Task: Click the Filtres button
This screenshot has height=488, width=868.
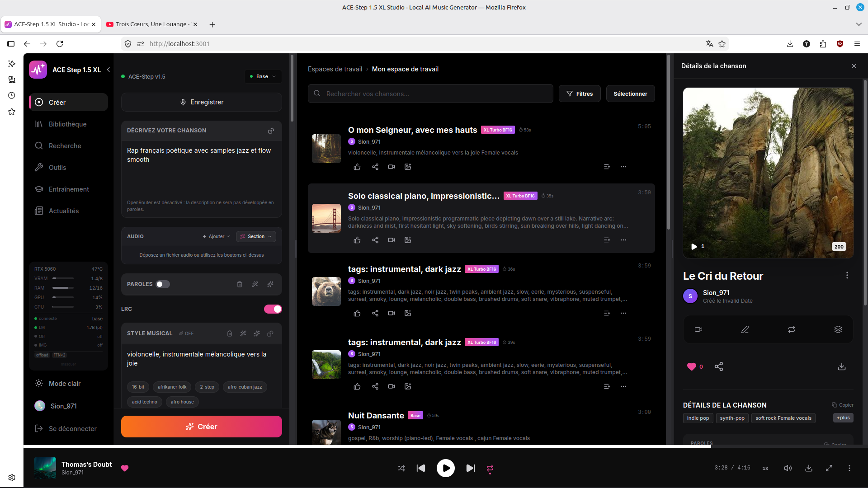Action: point(580,94)
